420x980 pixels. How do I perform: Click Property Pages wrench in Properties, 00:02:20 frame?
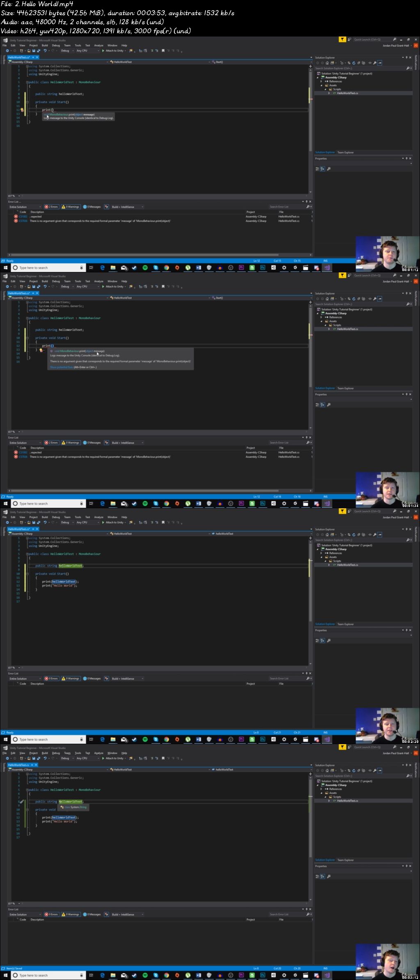329,640
